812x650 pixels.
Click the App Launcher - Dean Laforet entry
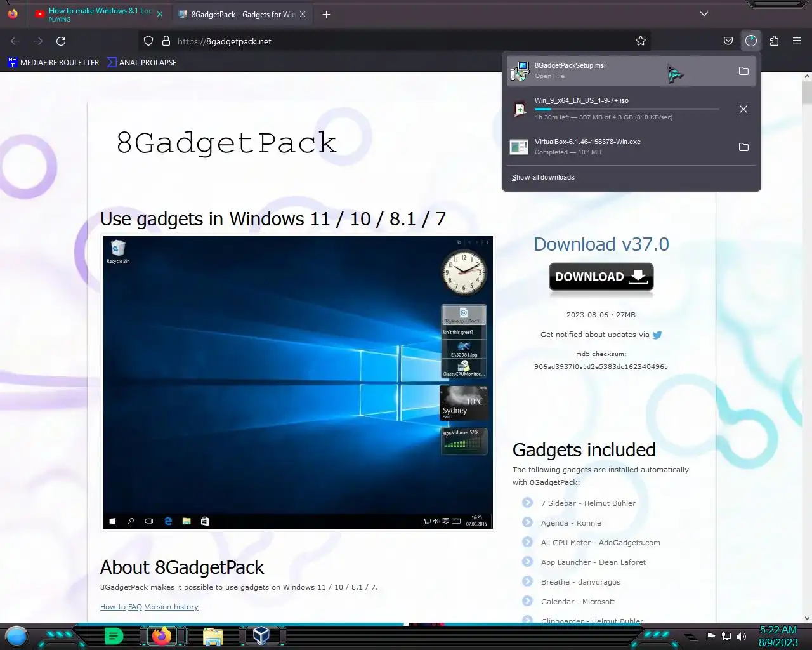[x=593, y=562]
